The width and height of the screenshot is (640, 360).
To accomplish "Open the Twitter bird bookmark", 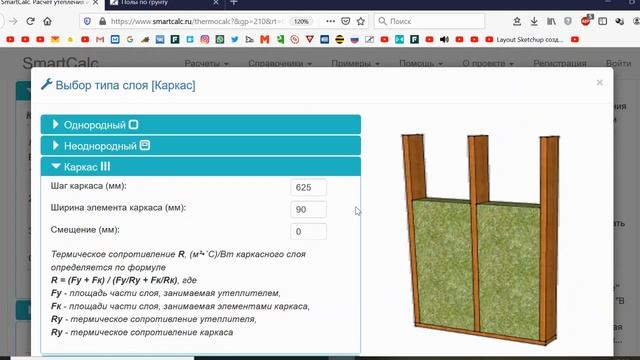I will [235, 40].
